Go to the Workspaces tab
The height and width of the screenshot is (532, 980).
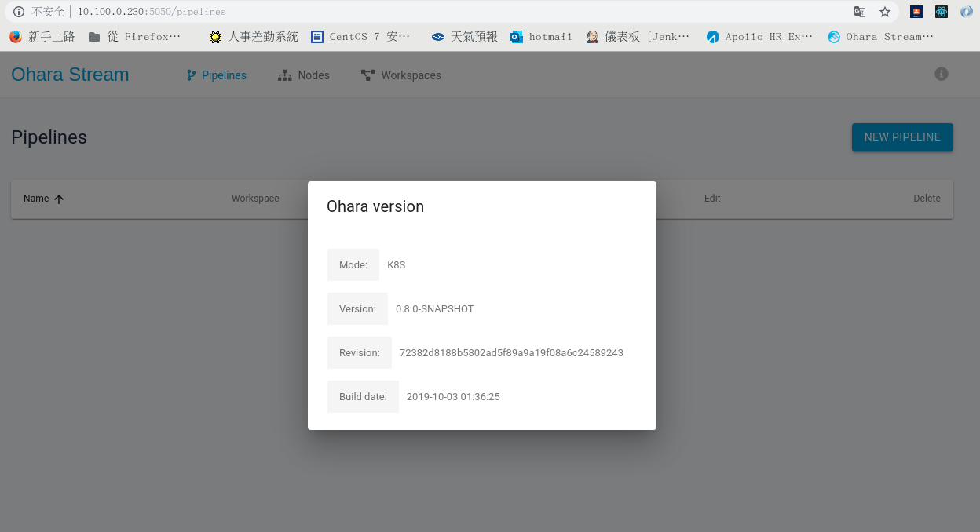click(401, 75)
